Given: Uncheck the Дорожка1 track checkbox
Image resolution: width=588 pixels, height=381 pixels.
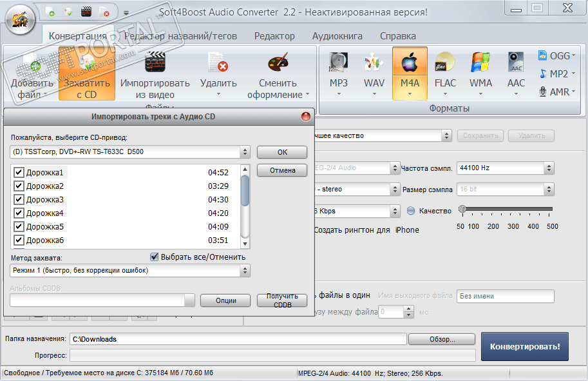Looking at the screenshot, I should pos(19,172).
